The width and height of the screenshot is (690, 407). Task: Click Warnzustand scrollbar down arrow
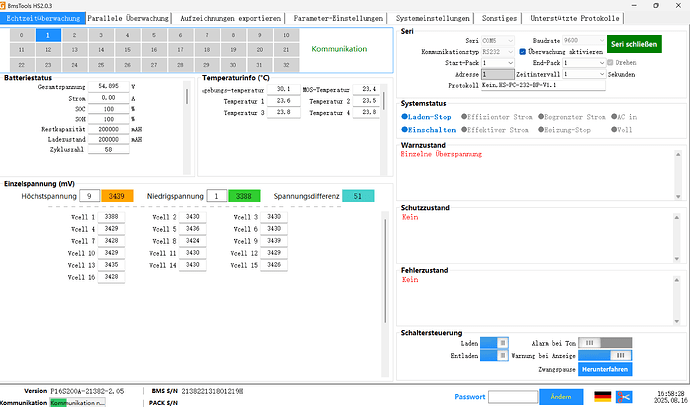(x=678, y=197)
